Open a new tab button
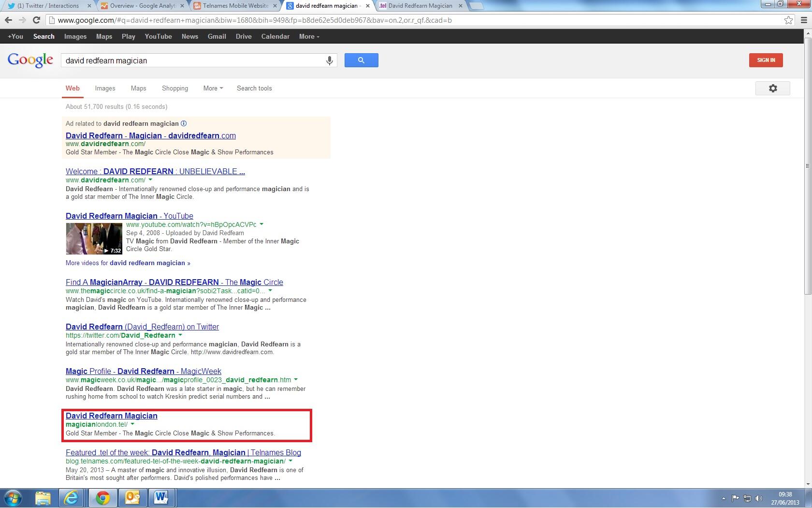This screenshot has width=812, height=508. [476, 6]
